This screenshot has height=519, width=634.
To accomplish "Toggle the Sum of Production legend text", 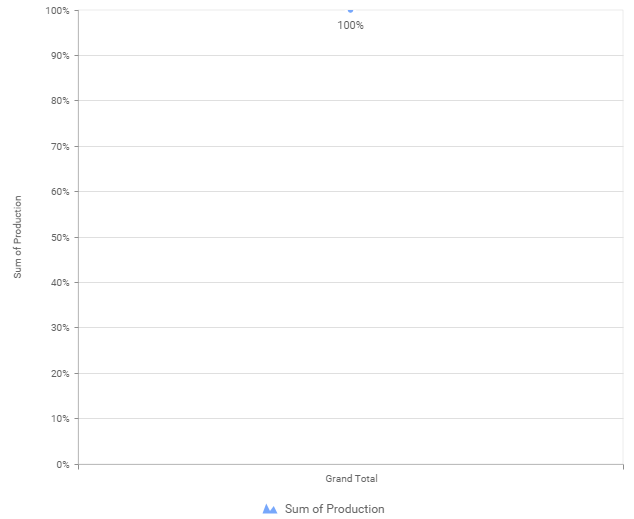I will point(334,509).
